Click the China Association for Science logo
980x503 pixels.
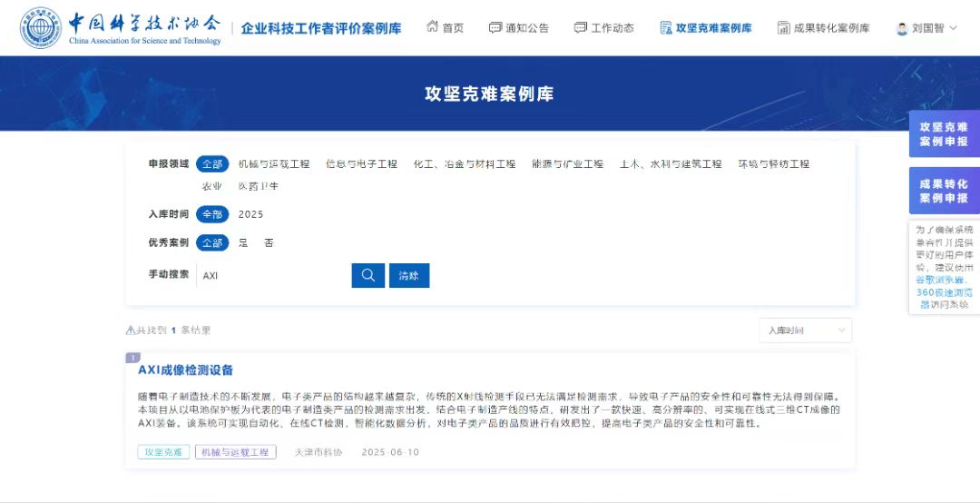coord(42,28)
